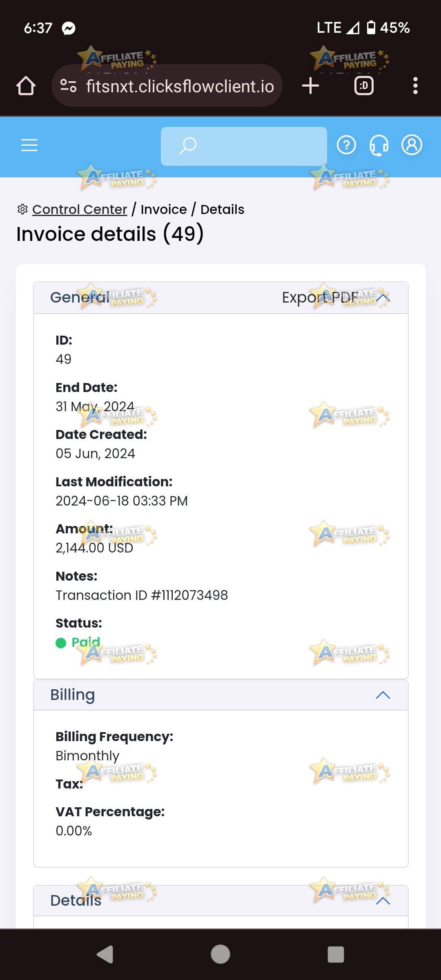
Task: Click into the search field
Action: [244, 146]
